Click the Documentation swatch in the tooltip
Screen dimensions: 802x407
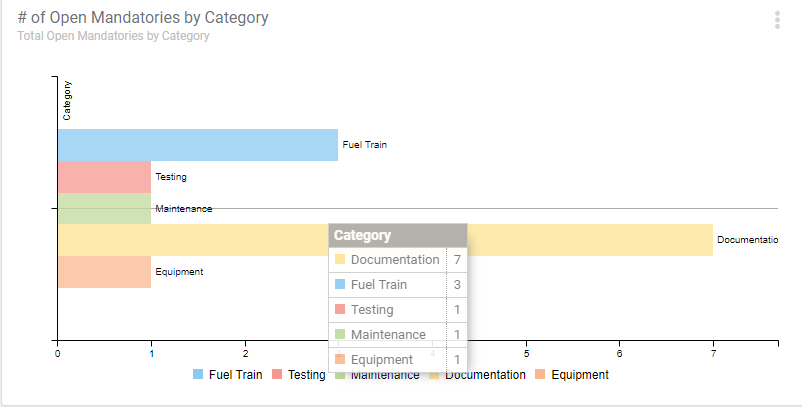pyautogui.click(x=340, y=259)
